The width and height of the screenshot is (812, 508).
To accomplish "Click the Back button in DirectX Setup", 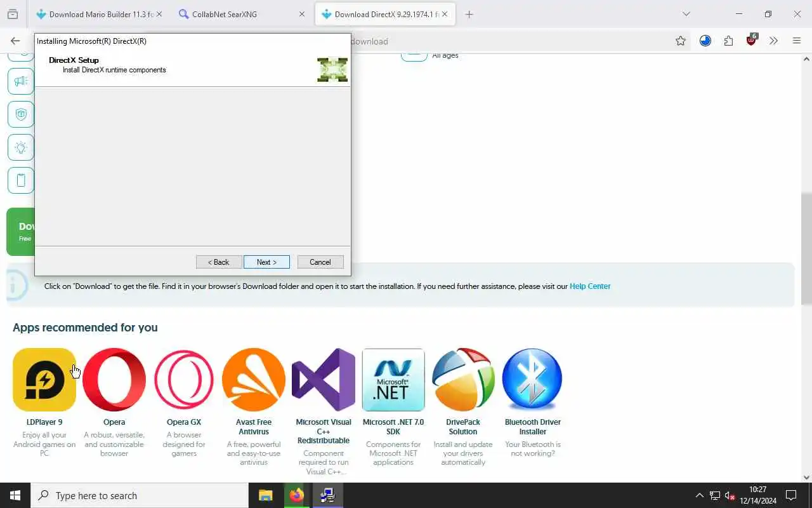I will 219,262.
